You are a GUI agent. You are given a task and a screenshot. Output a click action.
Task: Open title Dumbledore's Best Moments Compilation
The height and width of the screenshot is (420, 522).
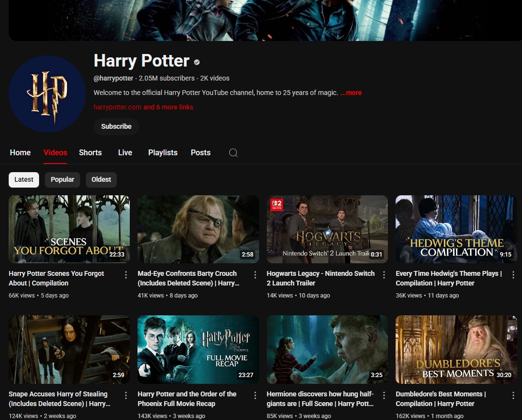coord(441,399)
